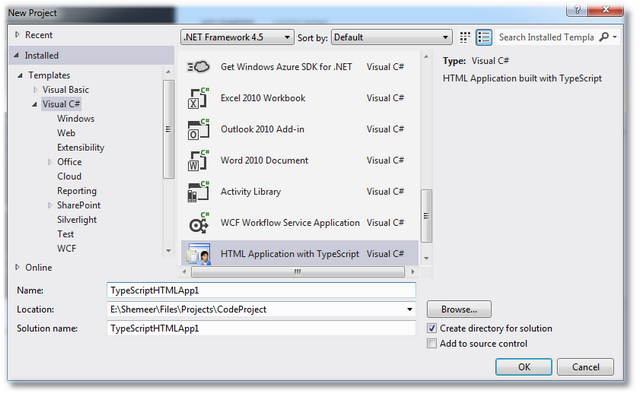Select the Web category
Viewport: 640px width, 397px height.
coord(66,133)
